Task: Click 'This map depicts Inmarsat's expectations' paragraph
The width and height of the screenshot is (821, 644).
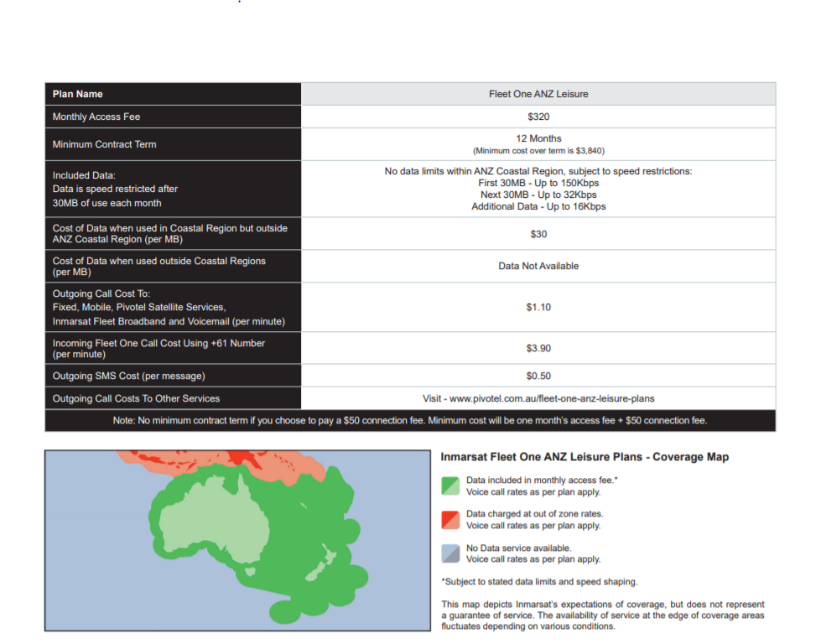Action: pyautogui.click(x=603, y=615)
